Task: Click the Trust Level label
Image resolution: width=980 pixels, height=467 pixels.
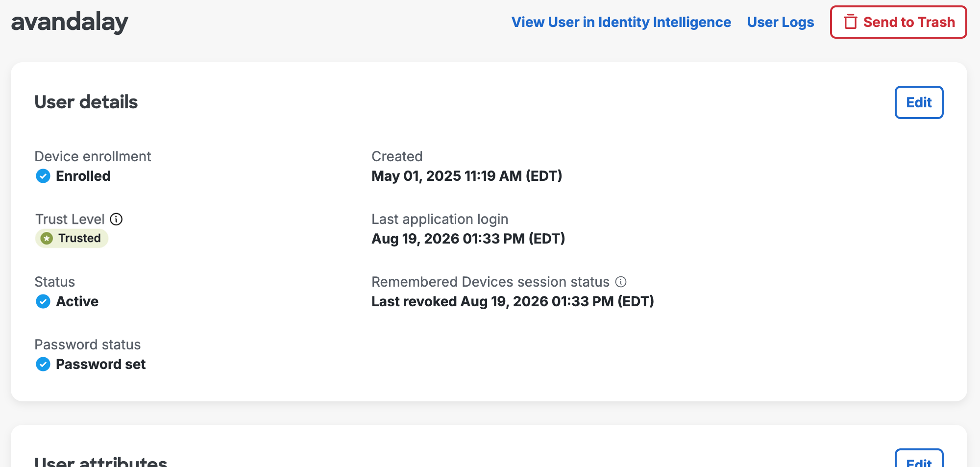Action: 70,219
